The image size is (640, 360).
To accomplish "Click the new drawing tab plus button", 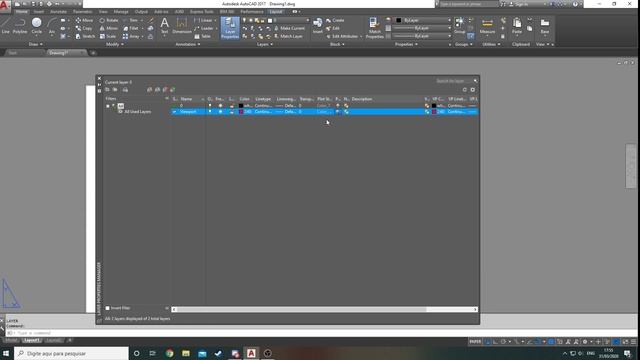I will (93, 53).
